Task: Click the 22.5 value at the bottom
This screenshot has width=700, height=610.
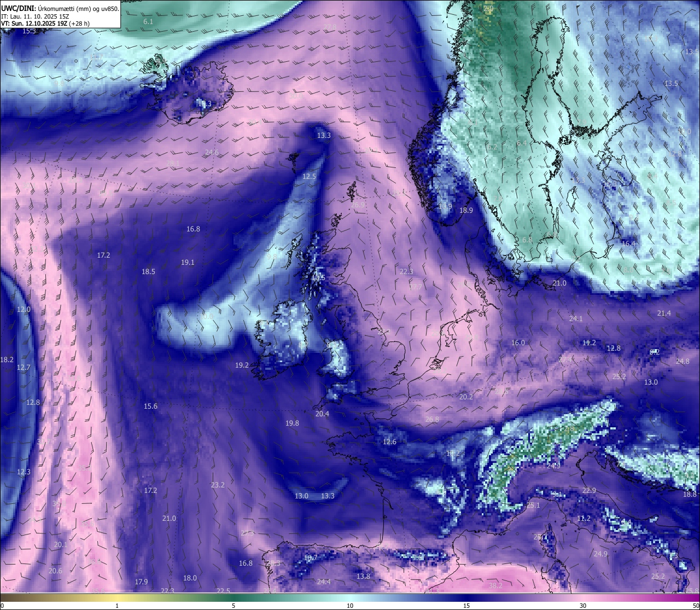Action: pos(223,591)
